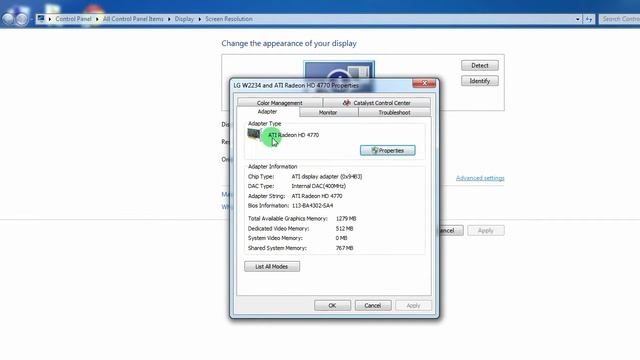Click heading Change the appearance of your display
640x360 pixels.
point(289,43)
